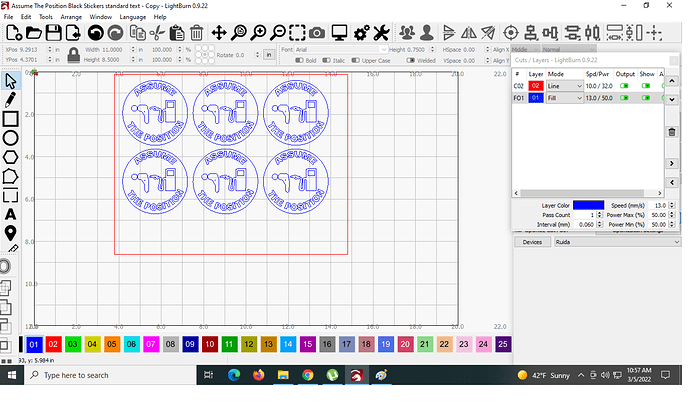Select the Draw Lines pencil tool

(x=11, y=100)
